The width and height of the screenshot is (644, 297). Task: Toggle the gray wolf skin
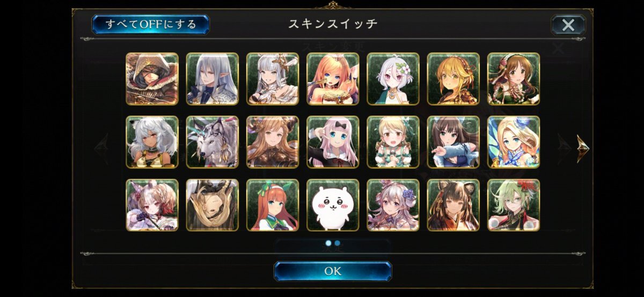click(213, 142)
